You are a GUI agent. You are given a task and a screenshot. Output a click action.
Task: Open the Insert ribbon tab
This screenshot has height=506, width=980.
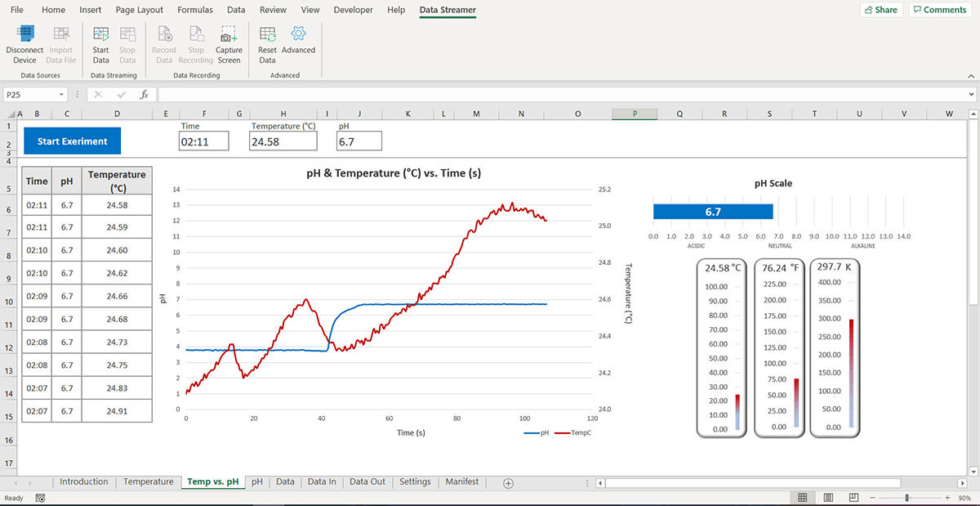tap(91, 10)
